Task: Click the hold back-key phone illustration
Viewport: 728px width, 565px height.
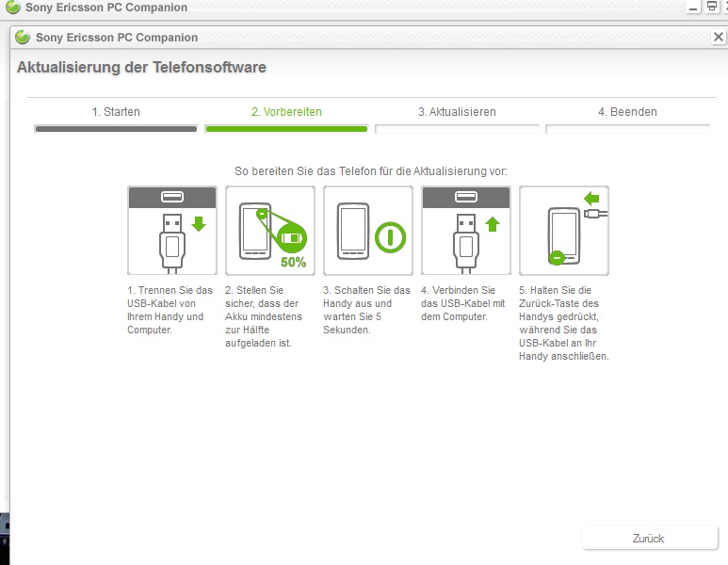Action: tap(564, 231)
